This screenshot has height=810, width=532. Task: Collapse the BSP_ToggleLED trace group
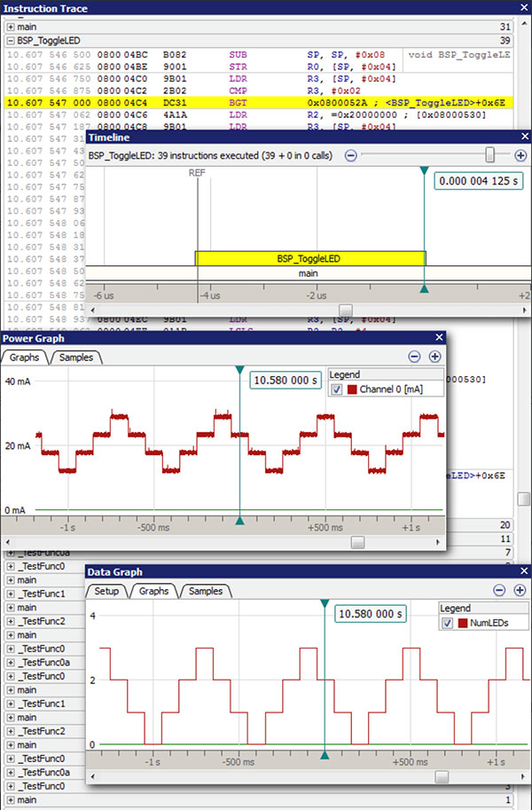[x=10, y=41]
